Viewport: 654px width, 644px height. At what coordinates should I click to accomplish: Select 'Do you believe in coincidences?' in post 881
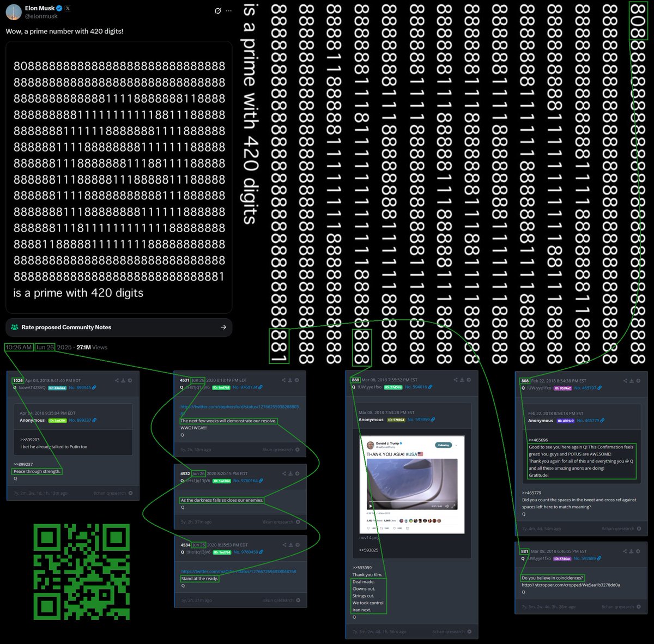(553, 578)
